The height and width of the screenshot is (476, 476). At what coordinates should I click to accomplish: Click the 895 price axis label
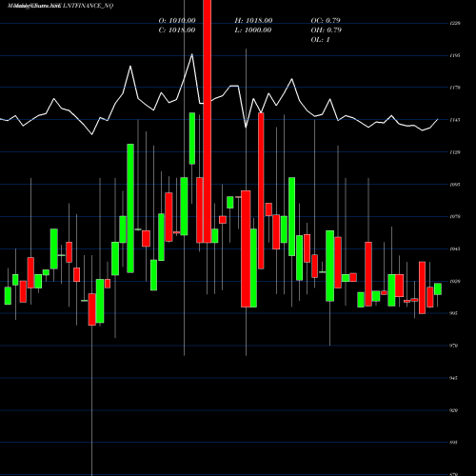454,443
